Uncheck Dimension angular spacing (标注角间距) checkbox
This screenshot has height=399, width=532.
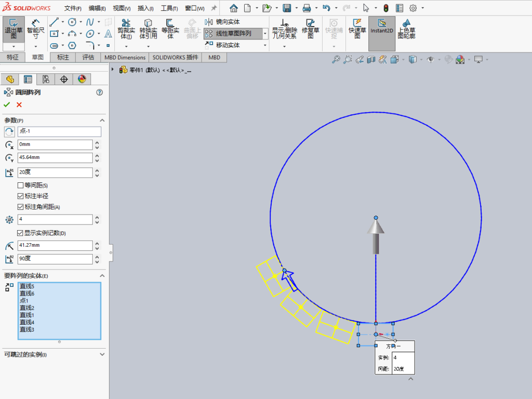[20, 207]
